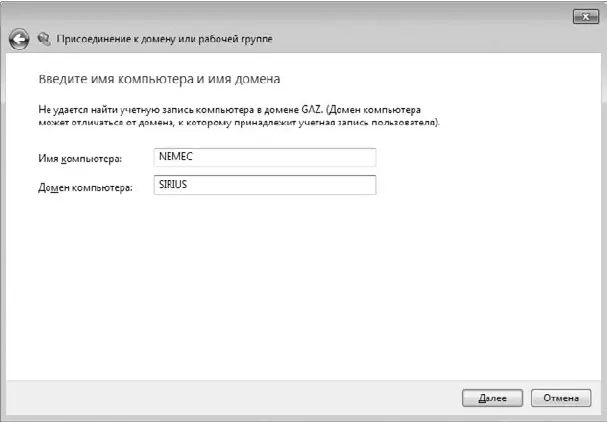Click the title "Присоединение к домену или рабочей группе"
The image size is (607, 423).
pos(162,39)
